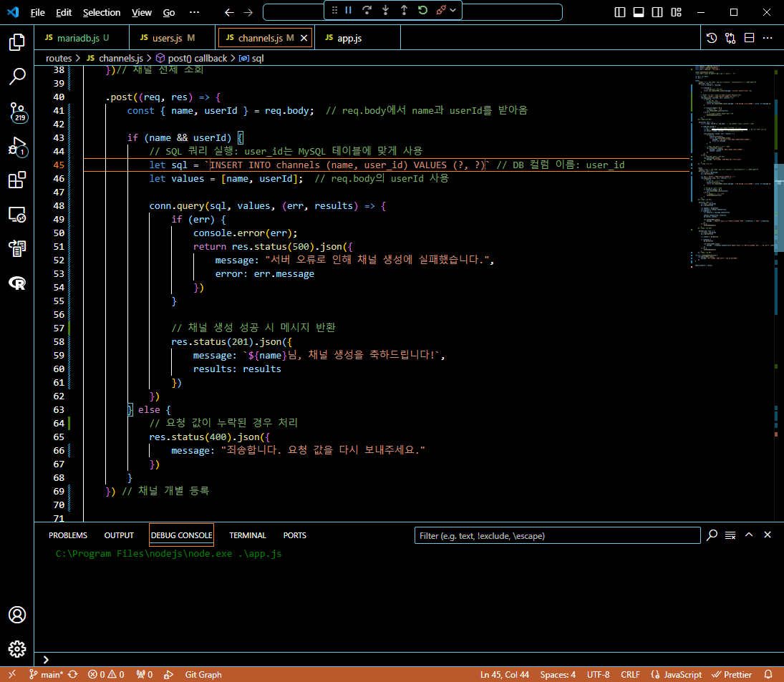Image resolution: width=784 pixels, height=682 pixels.
Task: Click the post() callback breadcrumb
Action: (191, 59)
